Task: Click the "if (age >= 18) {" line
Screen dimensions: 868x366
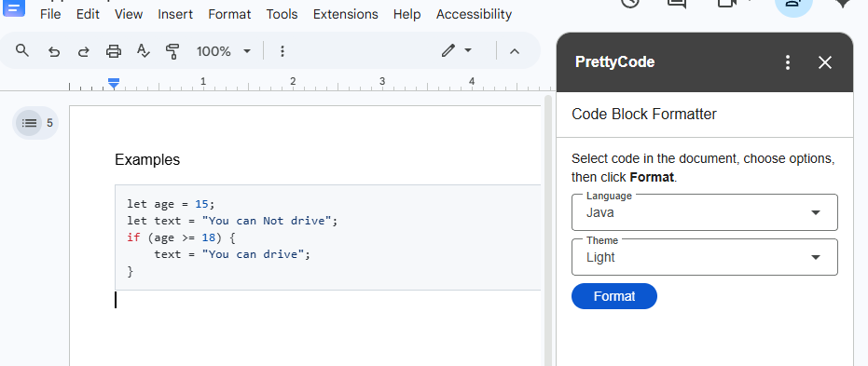Action: 181,237
